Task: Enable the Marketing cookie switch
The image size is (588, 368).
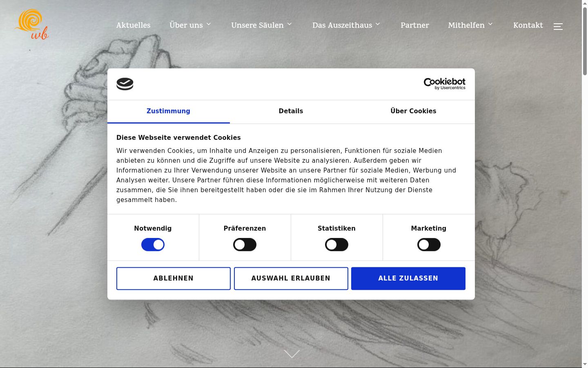Action: [429, 245]
